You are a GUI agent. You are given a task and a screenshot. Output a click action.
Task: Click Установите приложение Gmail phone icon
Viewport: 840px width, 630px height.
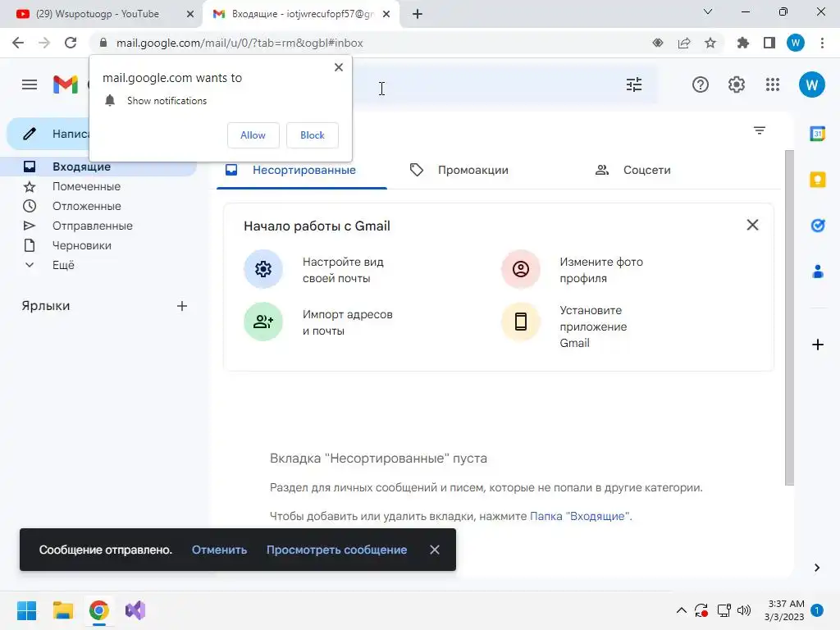[x=520, y=322]
